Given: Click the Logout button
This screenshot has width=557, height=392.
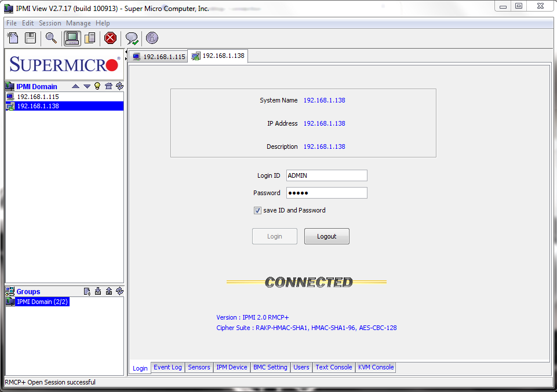Looking at the screenshot, I should point(326,236).
